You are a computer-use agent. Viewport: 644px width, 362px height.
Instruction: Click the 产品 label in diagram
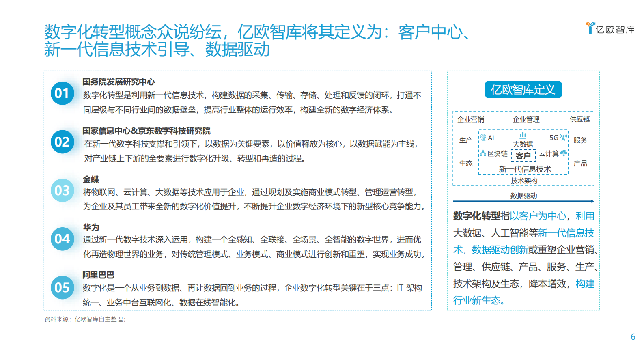coord(580,164)
